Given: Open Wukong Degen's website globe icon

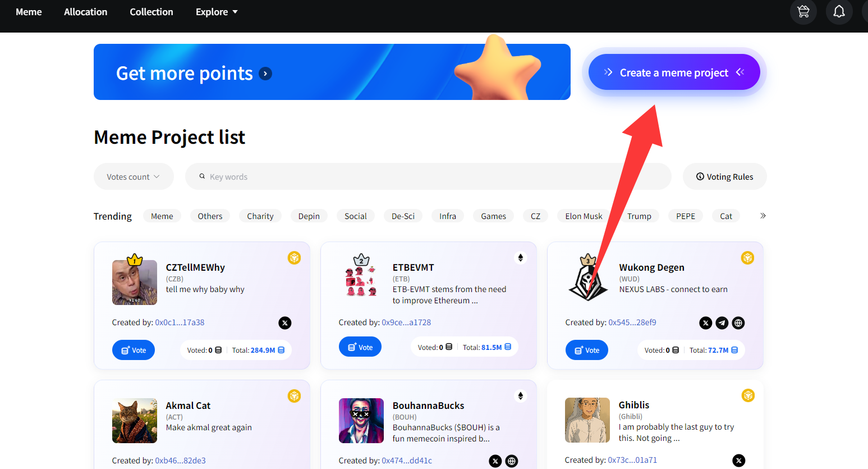Looking at the screenshot, I should coord(738,323).
